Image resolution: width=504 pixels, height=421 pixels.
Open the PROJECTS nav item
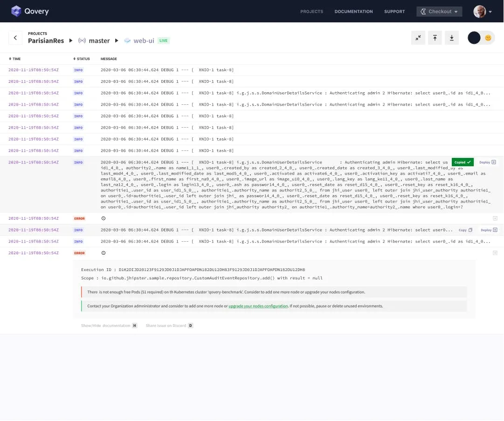point(311,12)
